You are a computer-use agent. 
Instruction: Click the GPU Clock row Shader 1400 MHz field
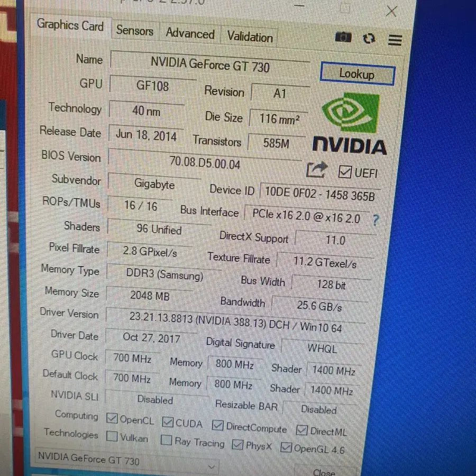[x=334, y=370]
